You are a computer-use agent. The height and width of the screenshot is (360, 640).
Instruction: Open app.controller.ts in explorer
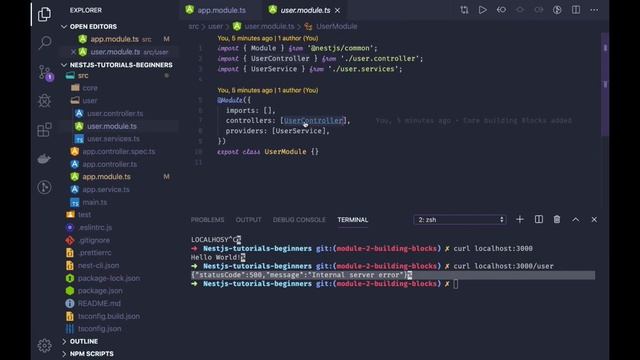point(109,164)
